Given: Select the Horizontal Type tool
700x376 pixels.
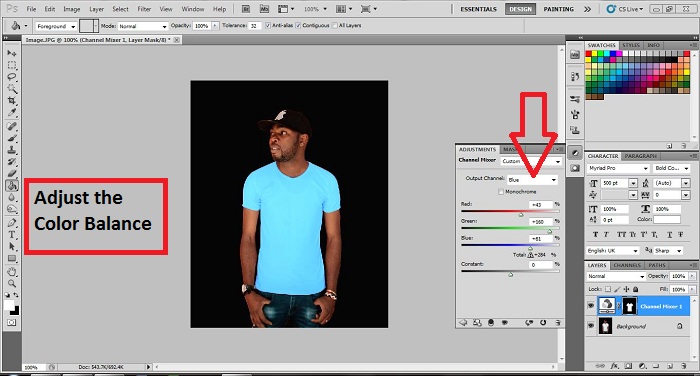Looking at the screenshot, I should (x=12, y=234).
